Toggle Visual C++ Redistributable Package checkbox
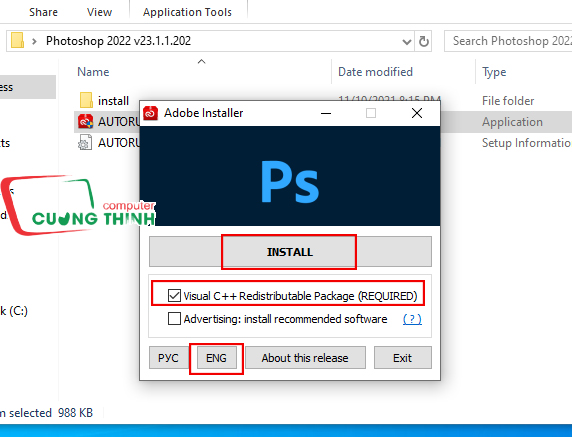 point(174,295)
